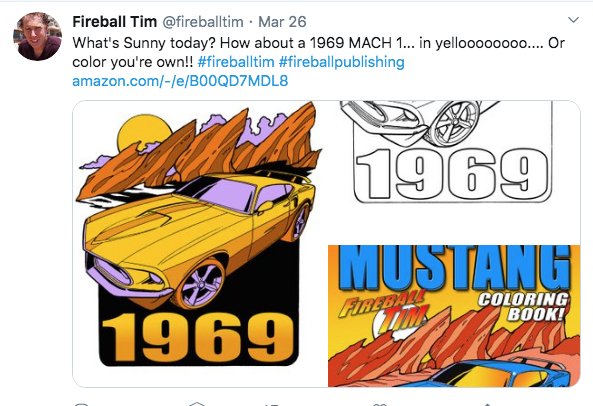The image size is (593, 406).
Task: Click the share icon below the tweet
Action: pos(488,404)
